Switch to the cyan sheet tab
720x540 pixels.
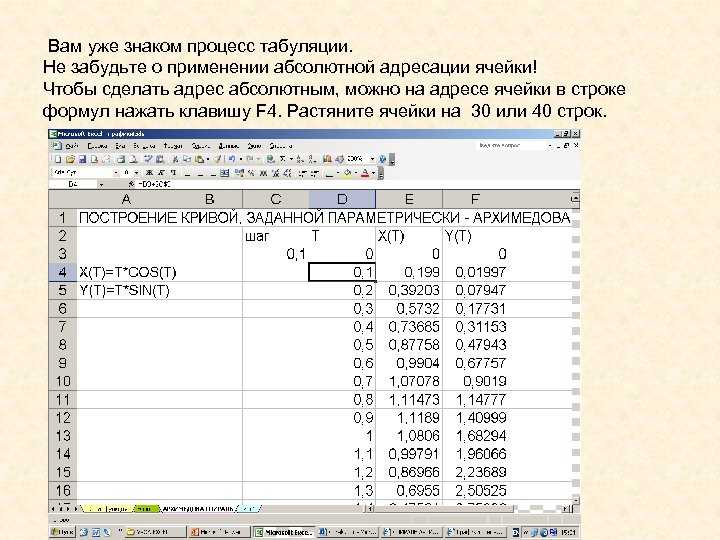[x=248, y=508]
